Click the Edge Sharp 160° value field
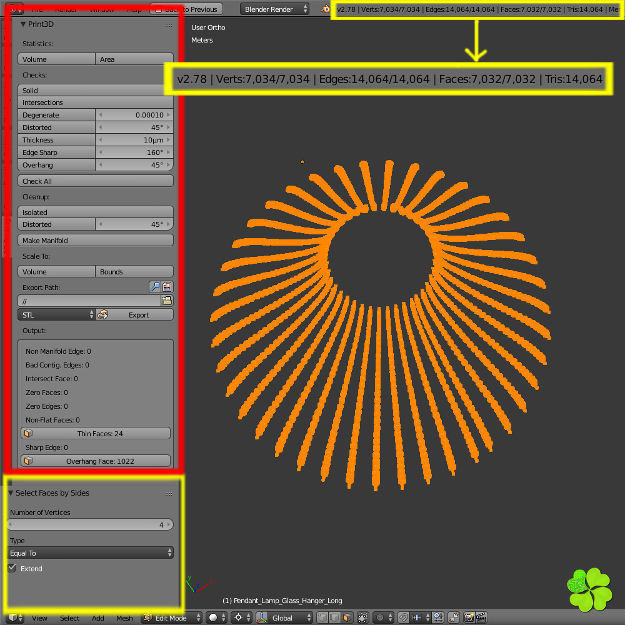This screenshot has height=625, width=625. coord(134,152)
